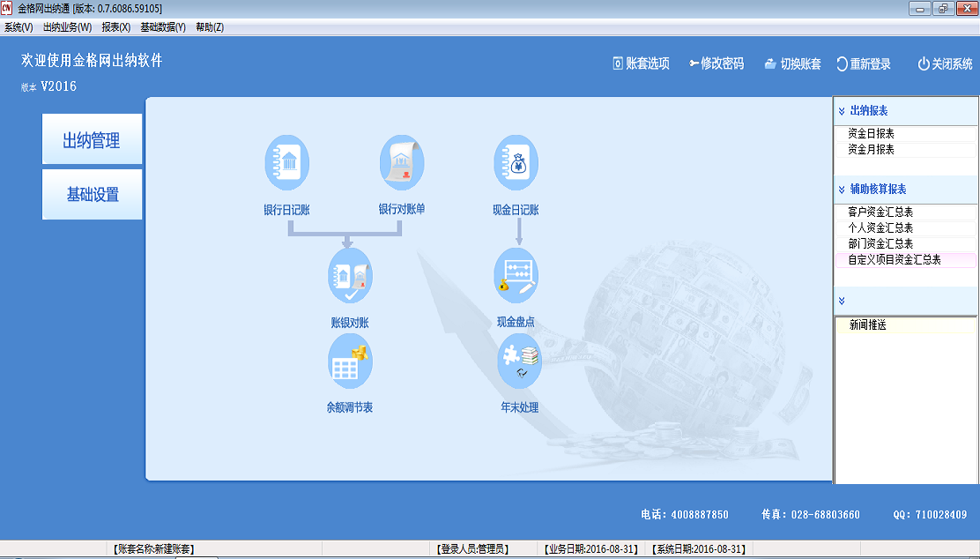Click the 账银对账 reconciliation icon
The height and width of the screenshot is (559, 980).
click(350, 276)
